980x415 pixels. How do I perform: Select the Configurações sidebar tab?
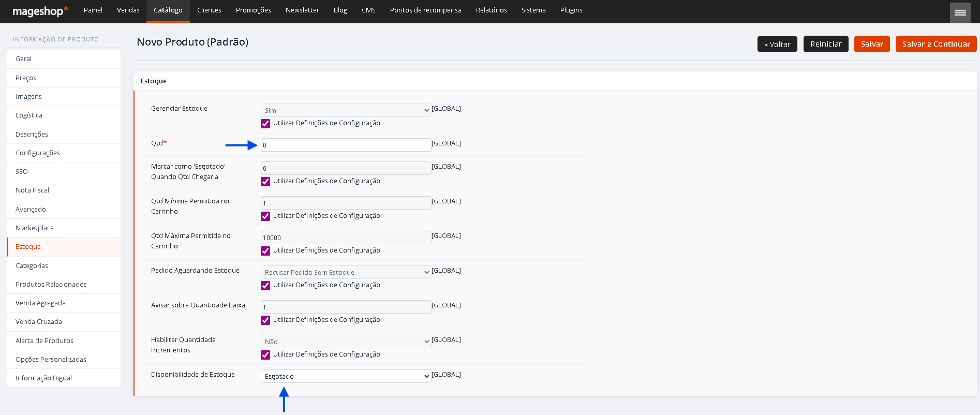click(x=64, y=153)
